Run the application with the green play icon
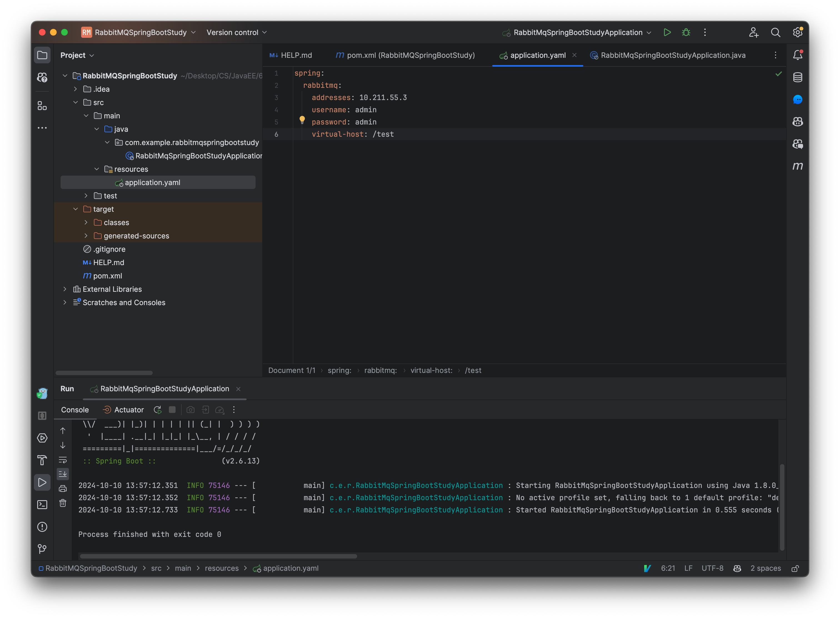Image resolution: width=840 pixels, height=618 pixels. (667, 32)
